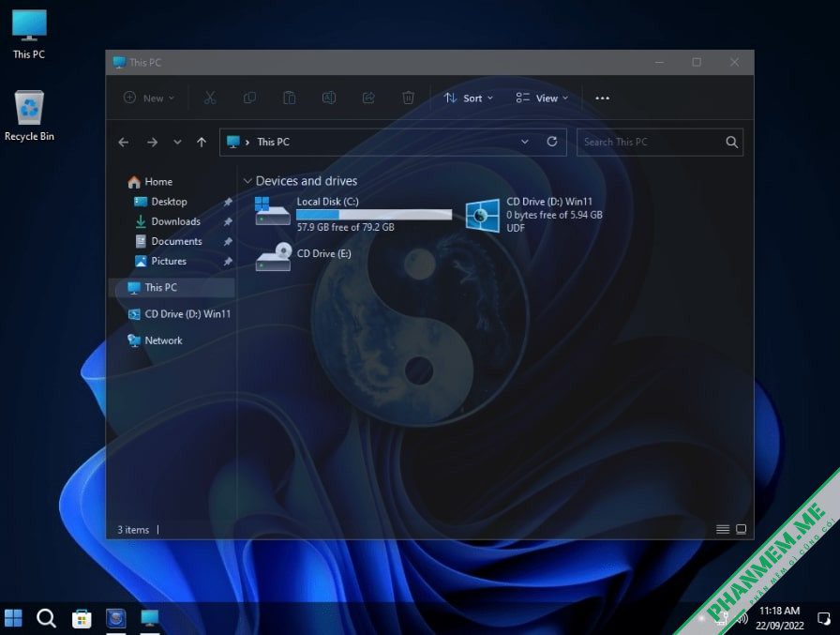This screenshot has height=635, width=840.
Task: Click the '57.9 GB free of 79.2 GB' text
Action: (346, 227)
